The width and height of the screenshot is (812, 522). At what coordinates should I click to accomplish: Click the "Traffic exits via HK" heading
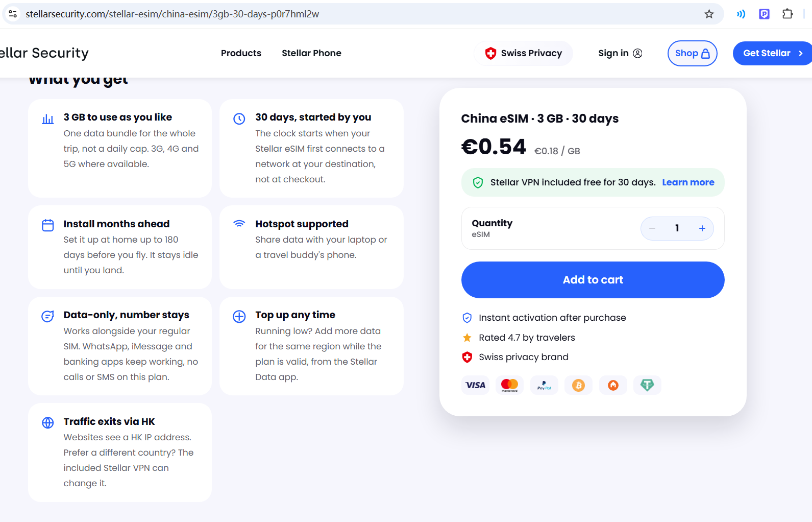point(109,421)
